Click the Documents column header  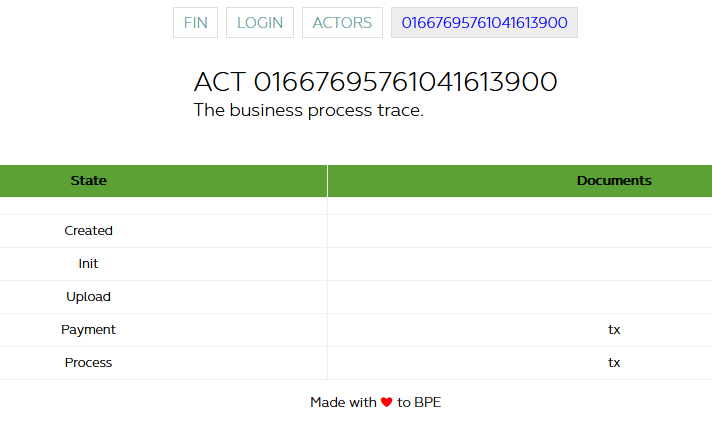pos(614,181)
